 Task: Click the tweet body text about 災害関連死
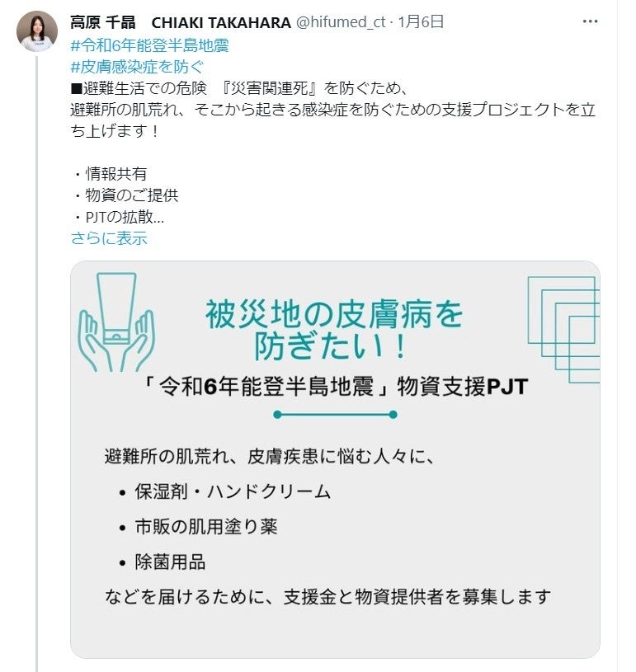click(x=332, y=110)
